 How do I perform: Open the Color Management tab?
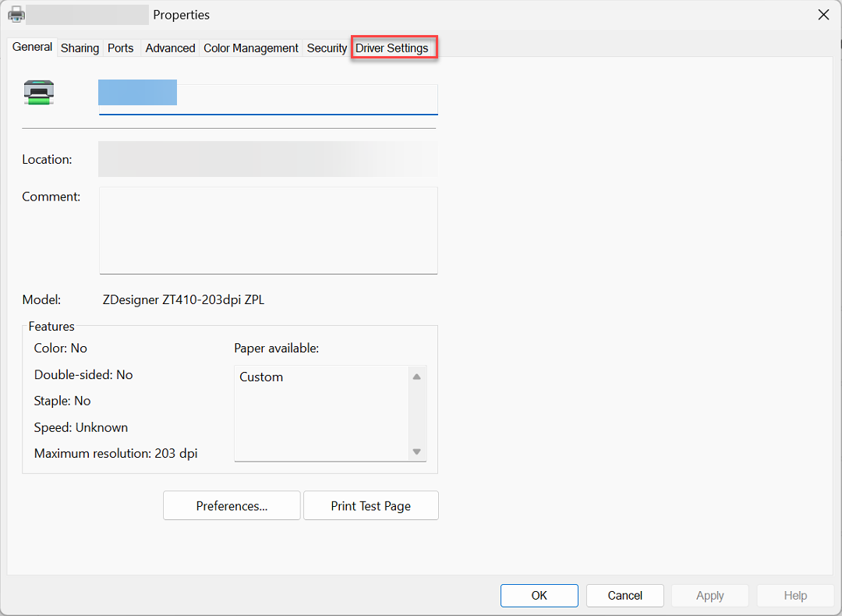[x=250, y=48]
